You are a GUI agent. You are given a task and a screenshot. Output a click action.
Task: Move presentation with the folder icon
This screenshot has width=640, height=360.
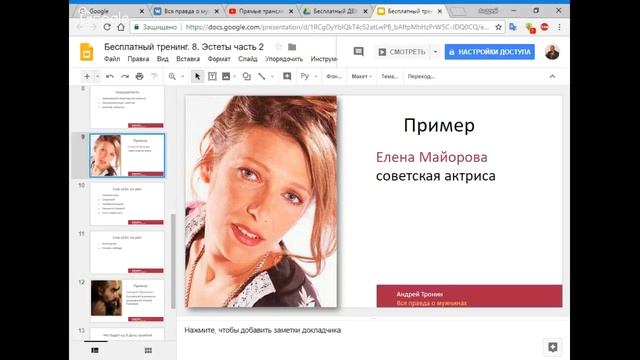pyautogui.click(x=292, y=47)
